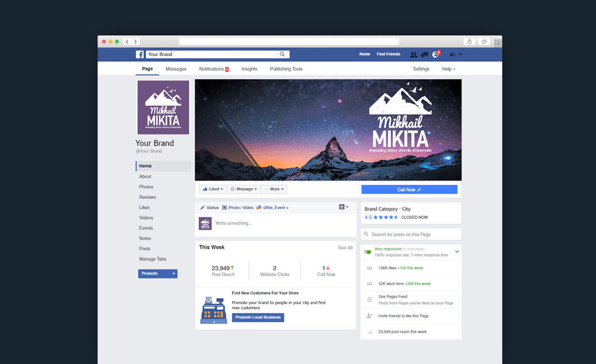
Task: Open About in the sidebar
Action: 145,177
